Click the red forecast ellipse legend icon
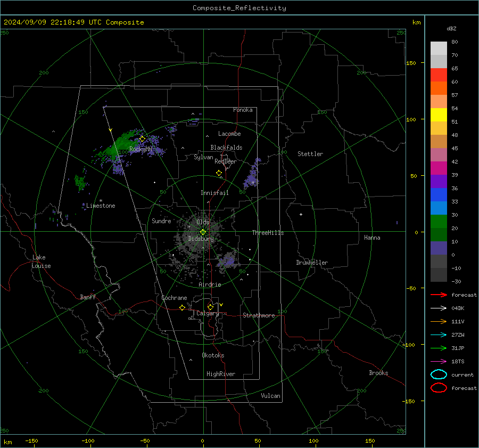This screenshot has width=479, height=448. pyautogui.click(x=439, y=388)
